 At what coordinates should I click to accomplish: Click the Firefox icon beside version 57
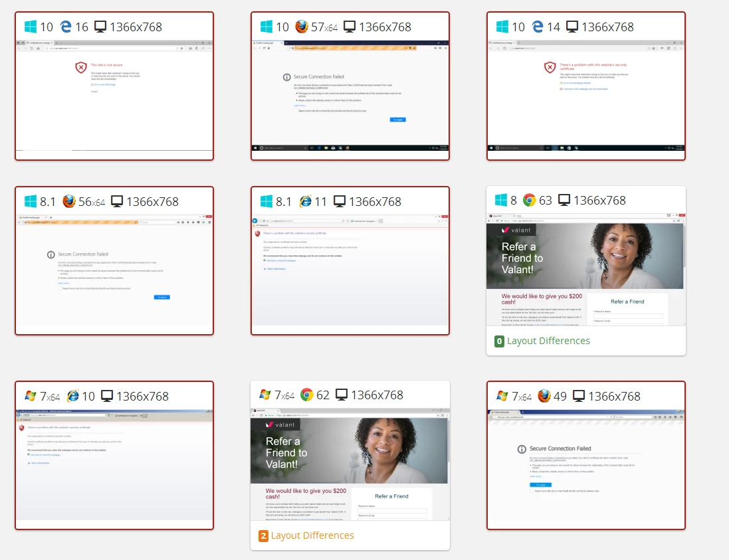click(302, 27)
